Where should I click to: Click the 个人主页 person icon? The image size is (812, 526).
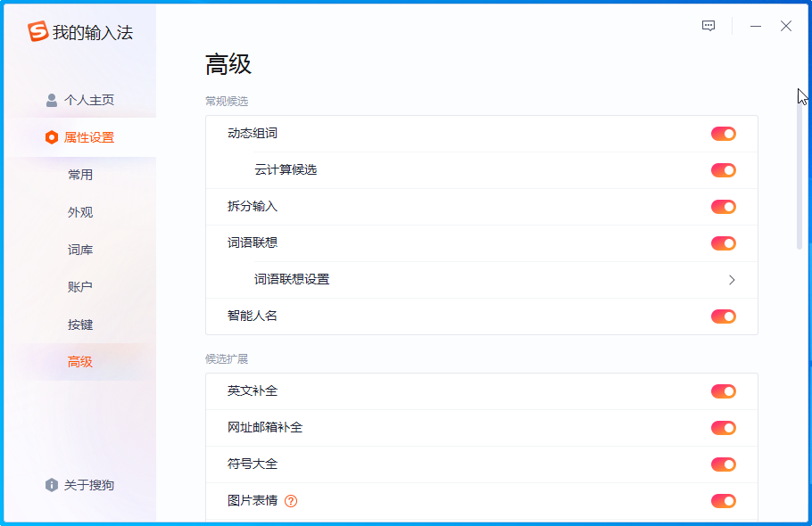51,100
